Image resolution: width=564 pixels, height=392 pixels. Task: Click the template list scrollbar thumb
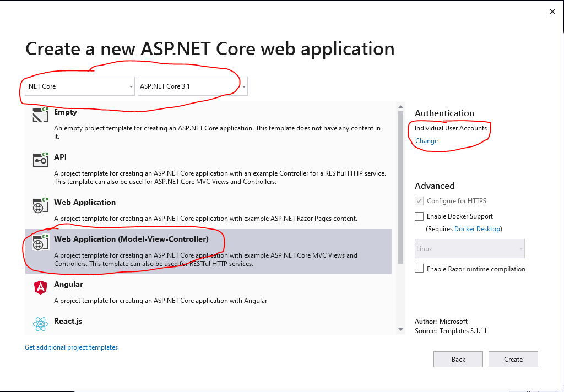(401, 187)
